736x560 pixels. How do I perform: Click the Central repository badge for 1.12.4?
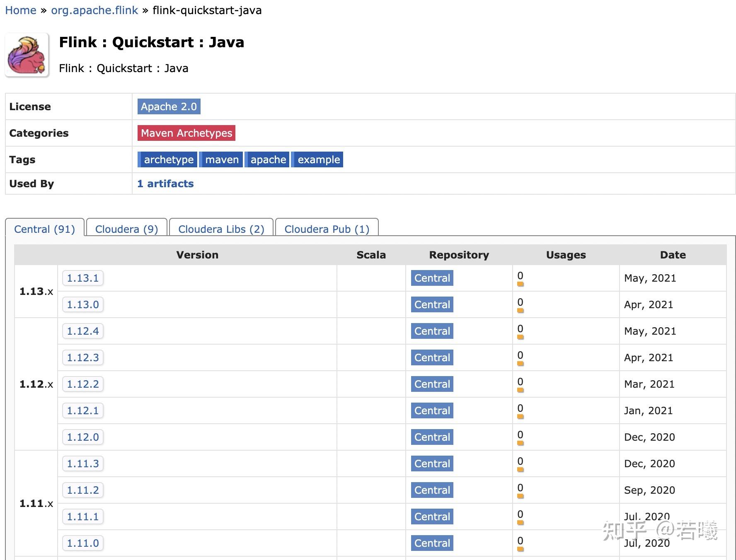point(432,331)
